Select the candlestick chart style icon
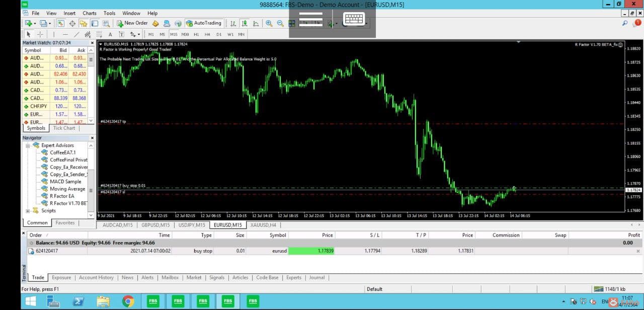 point(245,23)
